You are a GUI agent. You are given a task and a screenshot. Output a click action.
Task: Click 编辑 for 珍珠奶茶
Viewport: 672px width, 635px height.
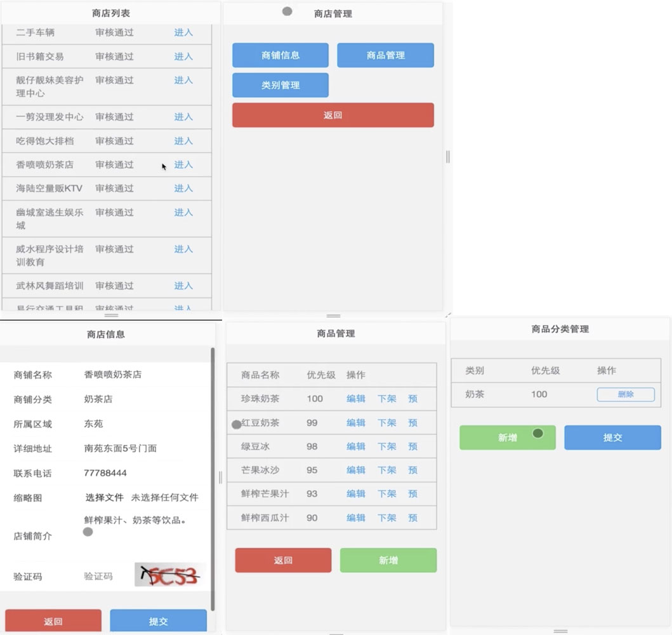point(356,399)
